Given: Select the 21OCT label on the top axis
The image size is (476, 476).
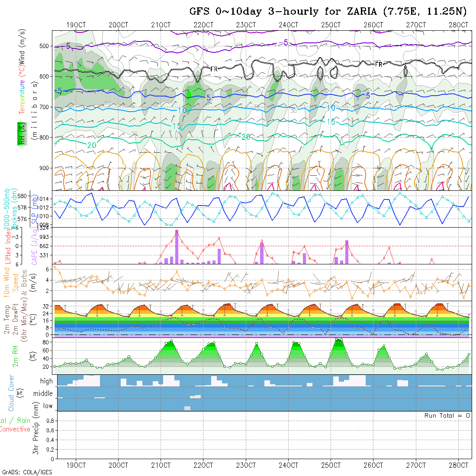Looking at the screenshot, I should (161, 25).
